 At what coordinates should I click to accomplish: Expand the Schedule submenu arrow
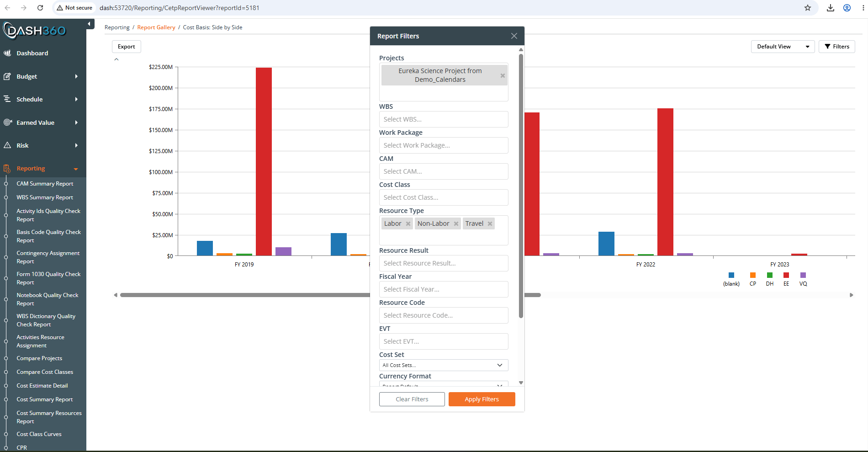(x=76, y=99)
